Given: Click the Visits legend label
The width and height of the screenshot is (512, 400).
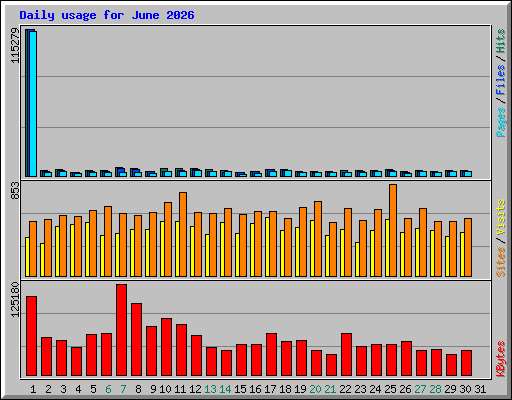Looking at the screenshot, I should click(501, 218).
